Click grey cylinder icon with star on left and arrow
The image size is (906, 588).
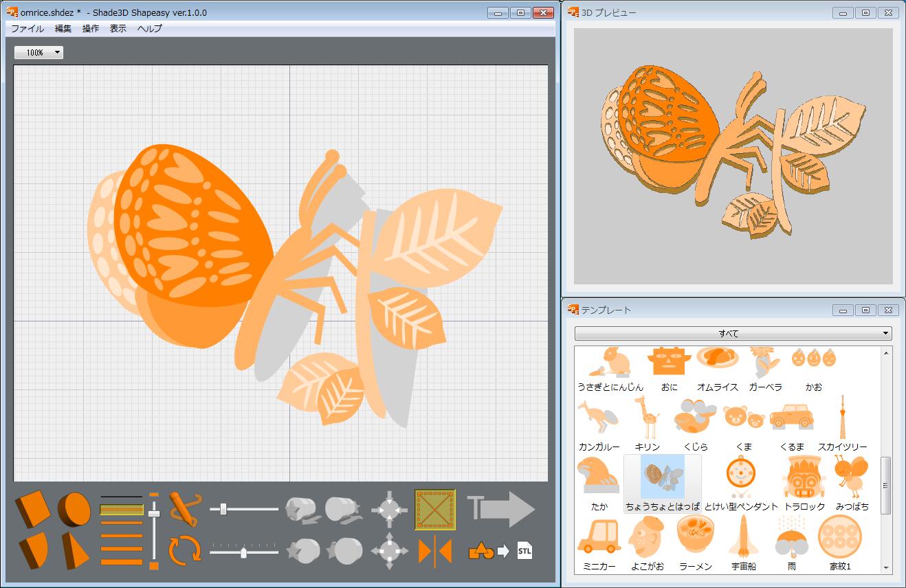pos(303,509)
